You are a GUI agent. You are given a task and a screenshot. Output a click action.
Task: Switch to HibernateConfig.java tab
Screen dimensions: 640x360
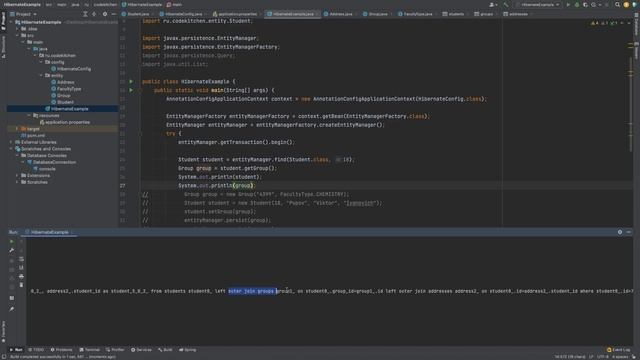click(x=183, y=14)
